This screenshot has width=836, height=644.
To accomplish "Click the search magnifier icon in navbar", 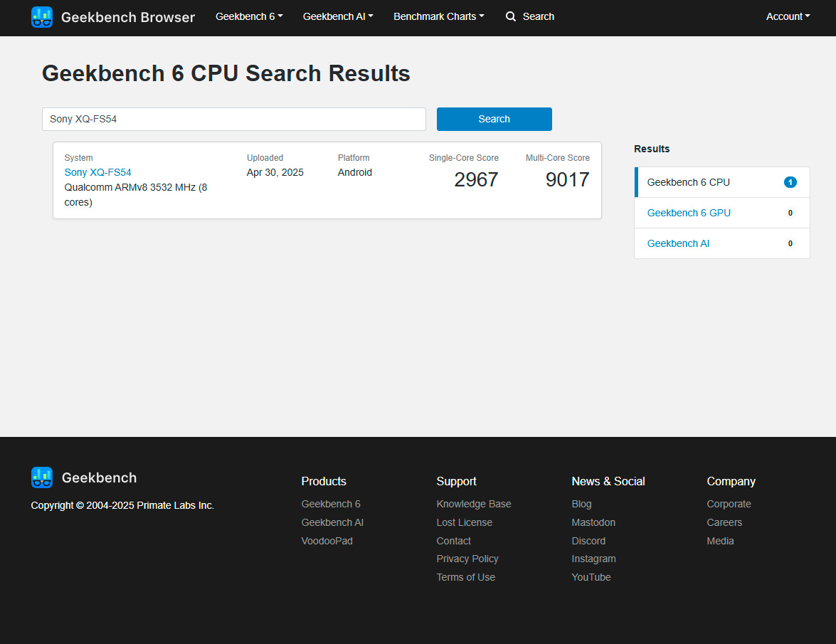I will [511, 16].
